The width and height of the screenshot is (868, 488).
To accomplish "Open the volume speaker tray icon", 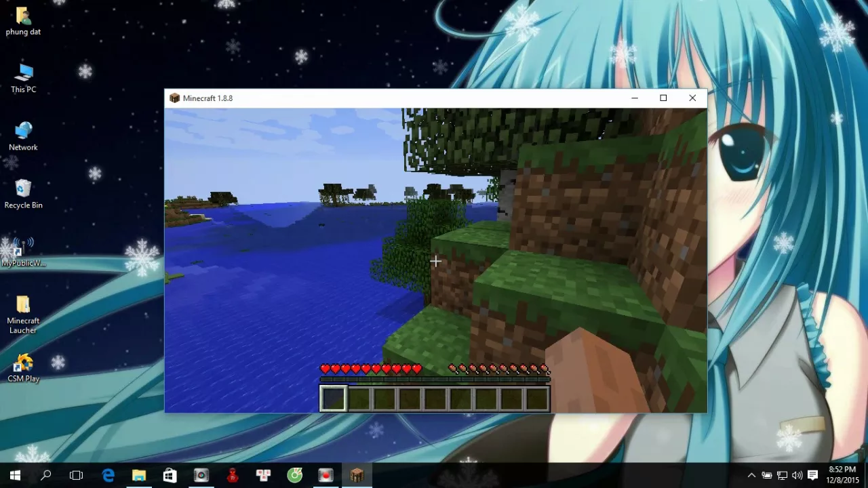I will 797,476.
